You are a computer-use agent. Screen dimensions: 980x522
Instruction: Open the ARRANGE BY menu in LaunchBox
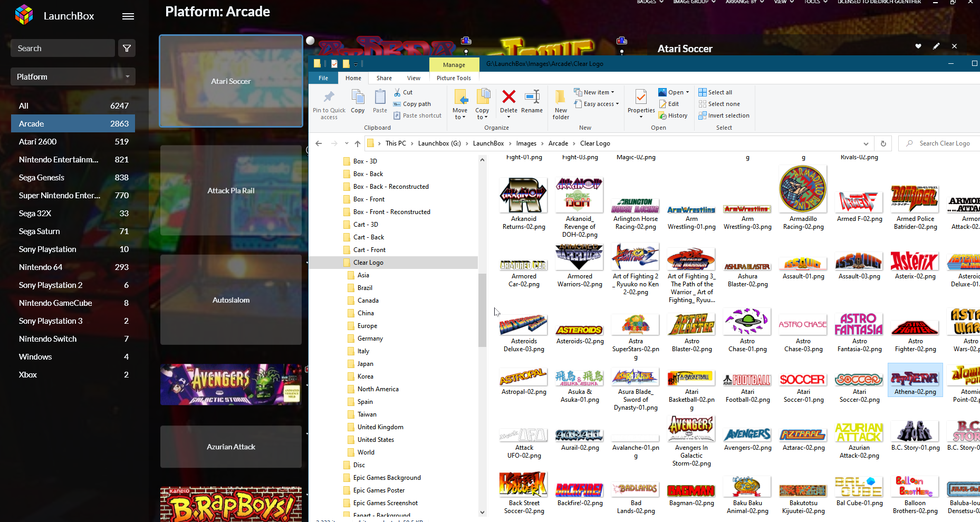[744, 2]
